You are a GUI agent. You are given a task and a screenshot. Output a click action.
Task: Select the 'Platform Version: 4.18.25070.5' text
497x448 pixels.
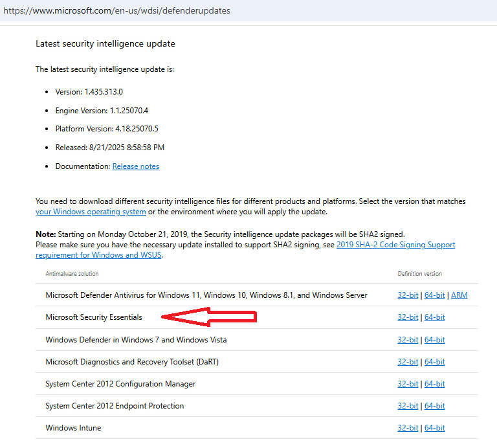click(x=107, y=129)
